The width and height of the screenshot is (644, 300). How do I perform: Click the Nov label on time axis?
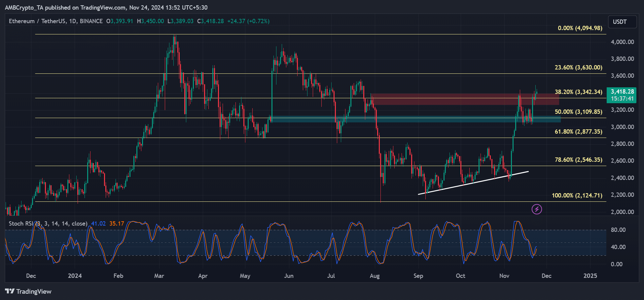504,276
